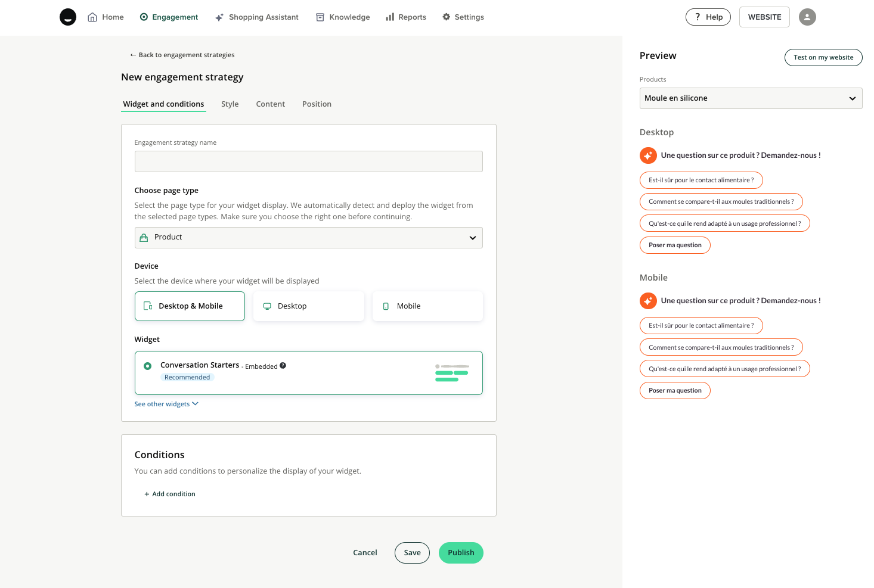Open Reports via the bar chart icon
This screenshot has width=874, height=588.
(390, 17)
